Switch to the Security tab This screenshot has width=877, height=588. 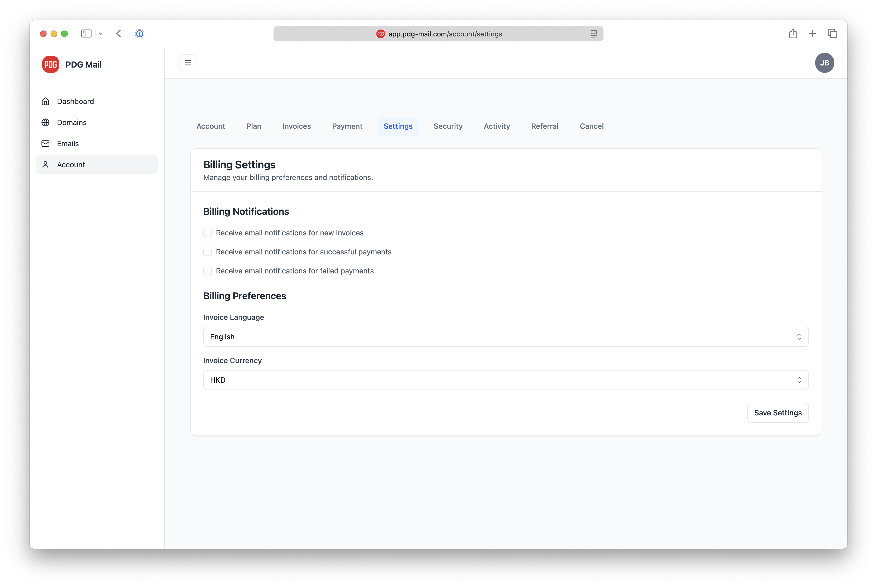448,126
